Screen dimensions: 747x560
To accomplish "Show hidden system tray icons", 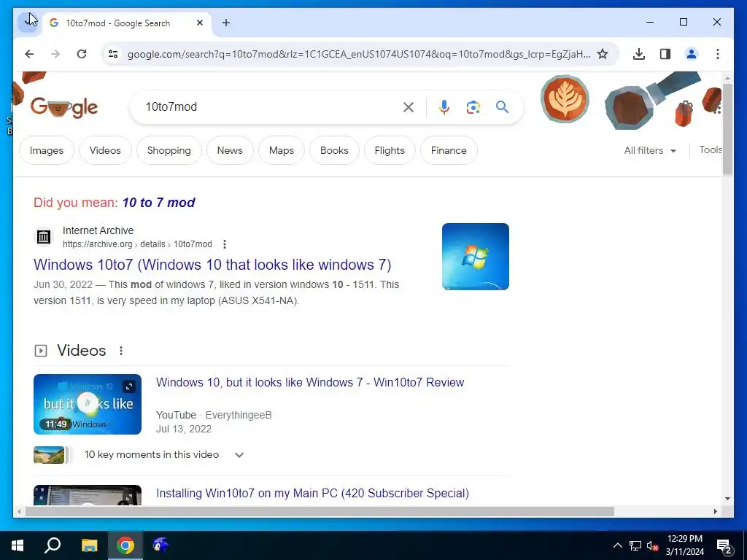I will coord(617,545).
